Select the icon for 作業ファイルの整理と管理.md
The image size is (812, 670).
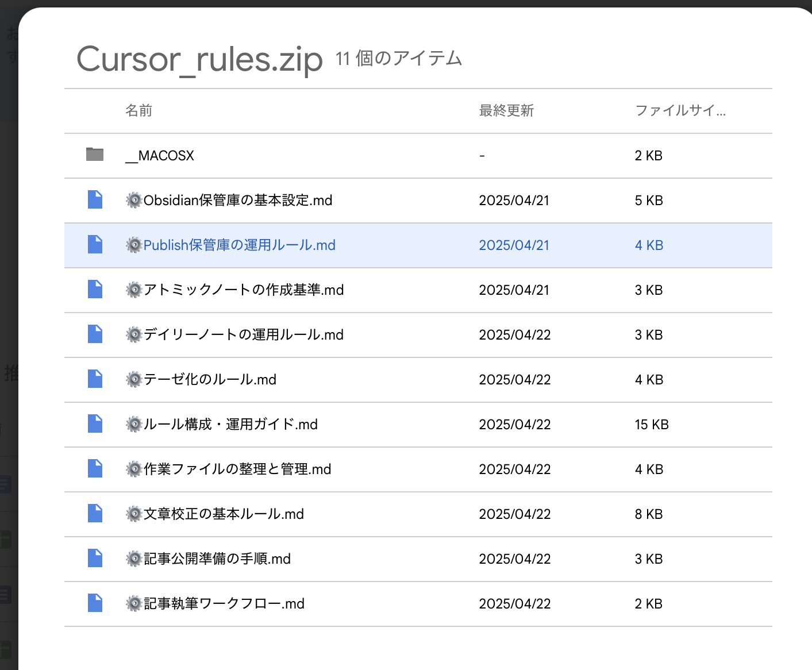(x=94, y=468)
